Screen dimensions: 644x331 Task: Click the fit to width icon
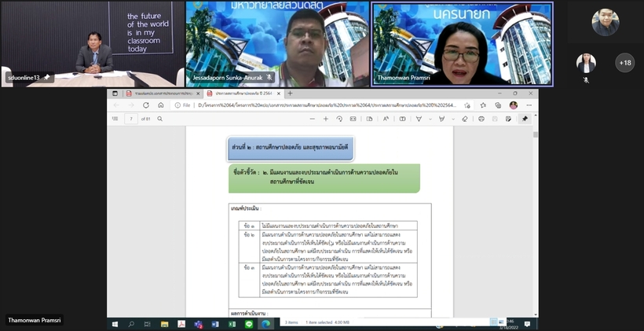[353, 119]
